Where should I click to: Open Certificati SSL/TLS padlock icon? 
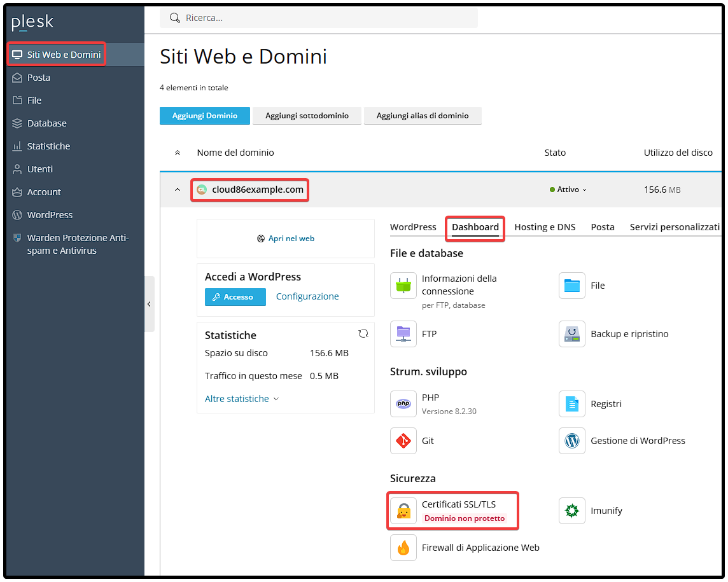403,511
